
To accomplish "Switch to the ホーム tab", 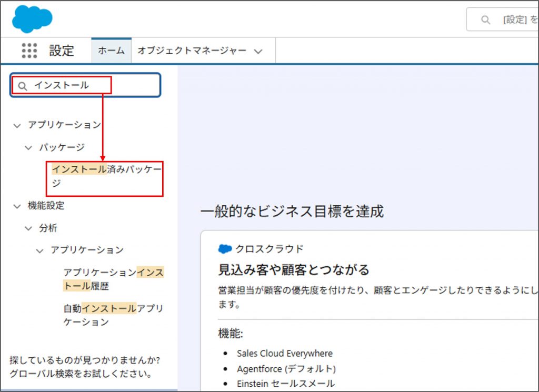I will 111,51.
